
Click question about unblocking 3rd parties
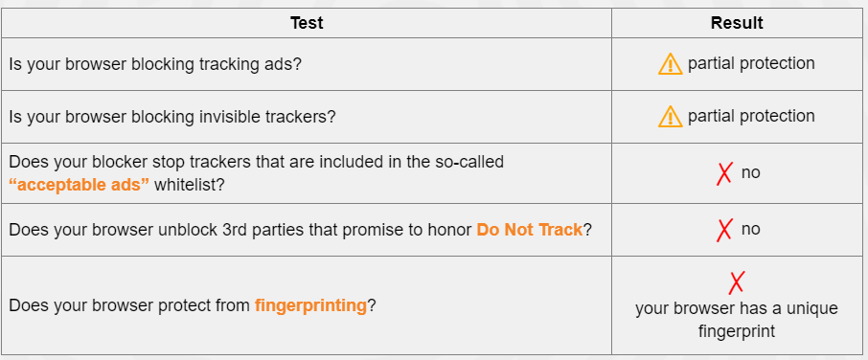[301, 230]
